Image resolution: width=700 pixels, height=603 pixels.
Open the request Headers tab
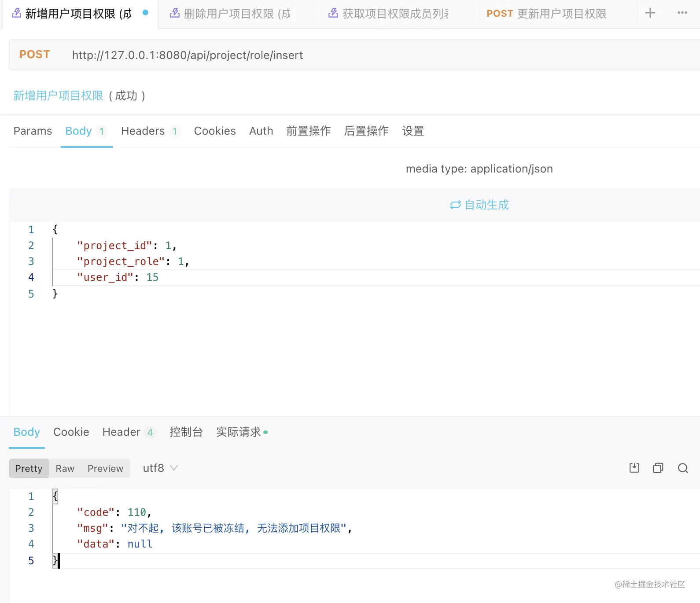click(x=151, y=131)
